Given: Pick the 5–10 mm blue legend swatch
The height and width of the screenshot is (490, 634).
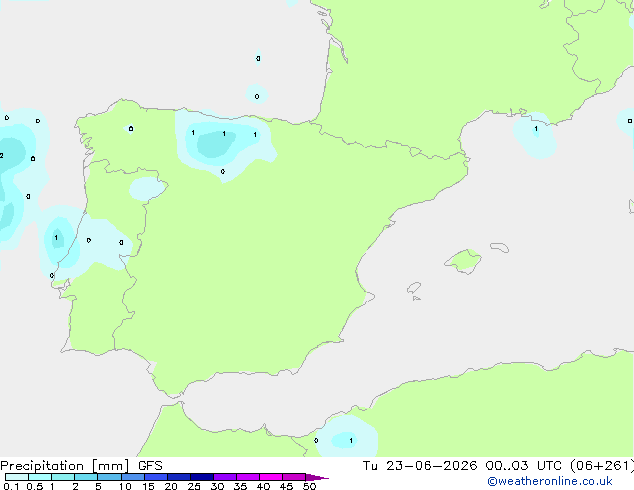Looking at the screenshot, I should pyautogui.click(x=110, y=477).
